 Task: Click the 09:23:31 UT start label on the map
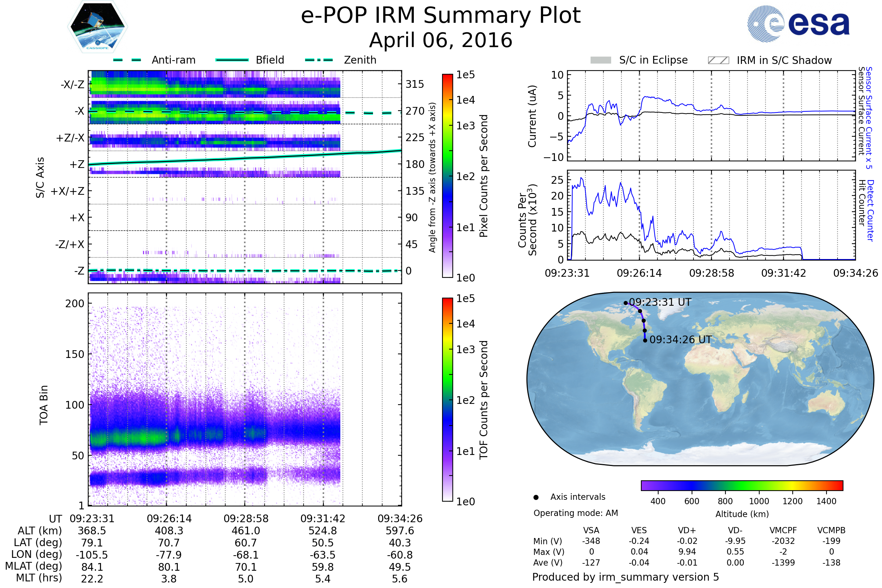tap(660, 302)
